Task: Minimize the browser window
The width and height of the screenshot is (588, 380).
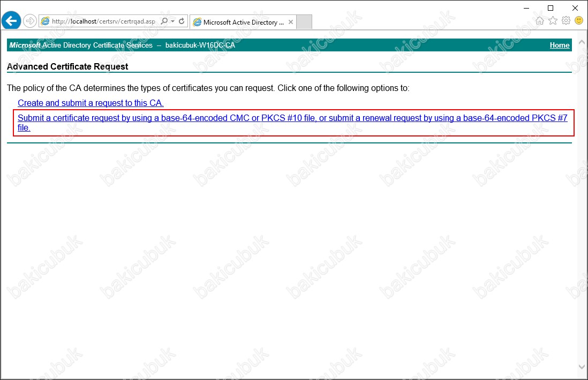Action: 526,8
